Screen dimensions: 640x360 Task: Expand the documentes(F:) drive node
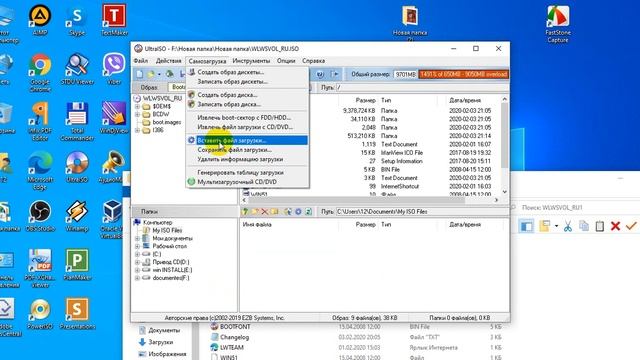click(x=137, y=278)
